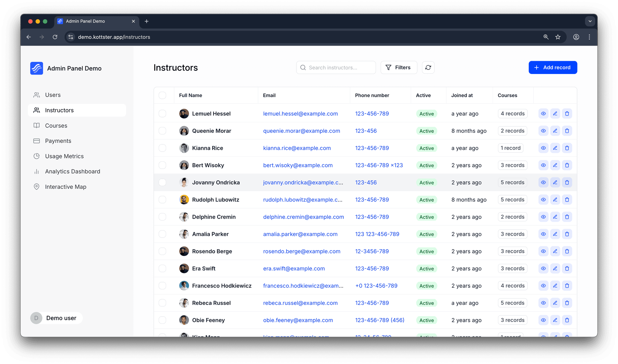The width and height of the screenshot is (618, 364).
Task: Bookmark this page with star icon
Action: [558, 37]
